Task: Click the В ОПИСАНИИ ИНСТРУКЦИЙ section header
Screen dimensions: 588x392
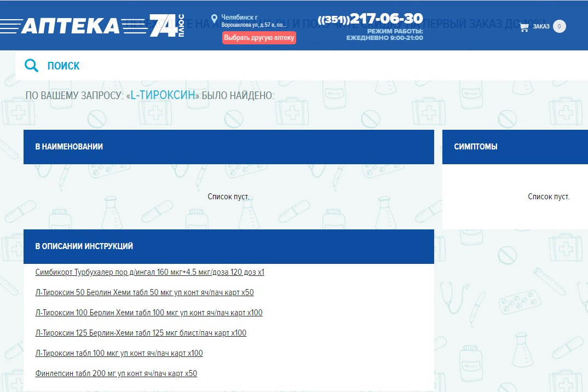Action: click(229, 246)
